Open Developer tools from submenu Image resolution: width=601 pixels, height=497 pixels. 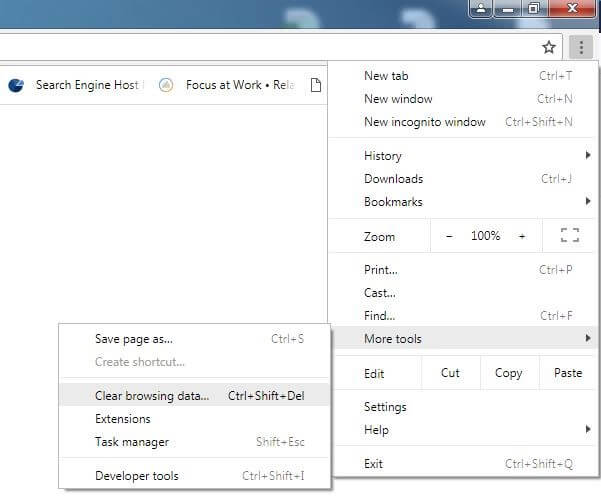click(x=137, y=476)
